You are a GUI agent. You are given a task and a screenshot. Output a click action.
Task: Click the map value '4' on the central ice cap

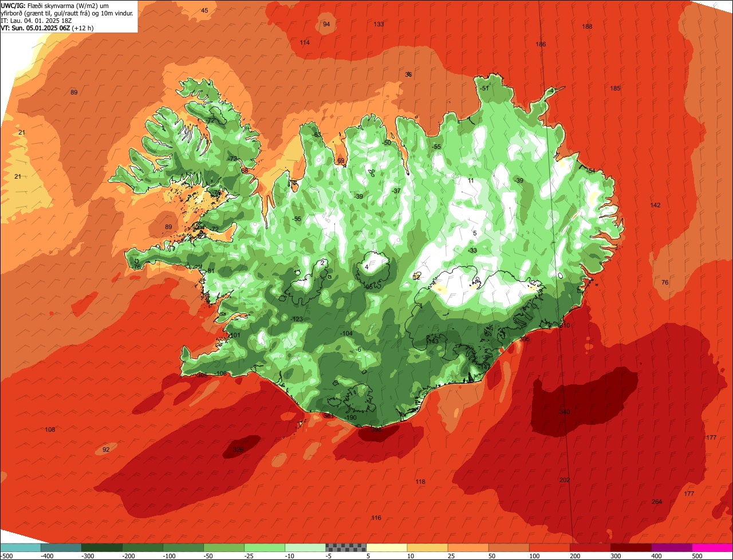[366, 267]
